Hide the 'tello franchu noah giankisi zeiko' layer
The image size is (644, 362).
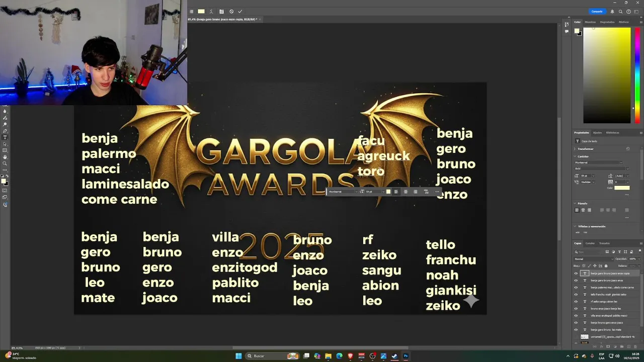point(576,295)
